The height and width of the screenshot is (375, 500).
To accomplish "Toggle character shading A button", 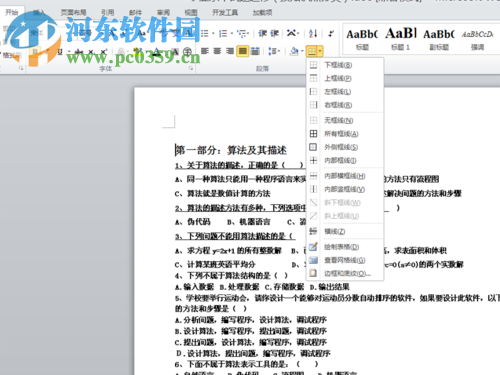I will pyautogui.click(x=176, y=51).
